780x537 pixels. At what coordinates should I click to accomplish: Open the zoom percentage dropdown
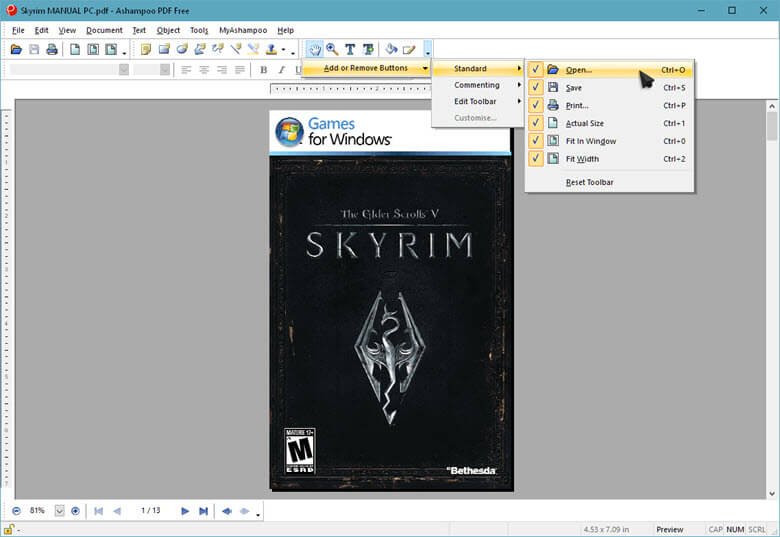[x=60, y=511]
